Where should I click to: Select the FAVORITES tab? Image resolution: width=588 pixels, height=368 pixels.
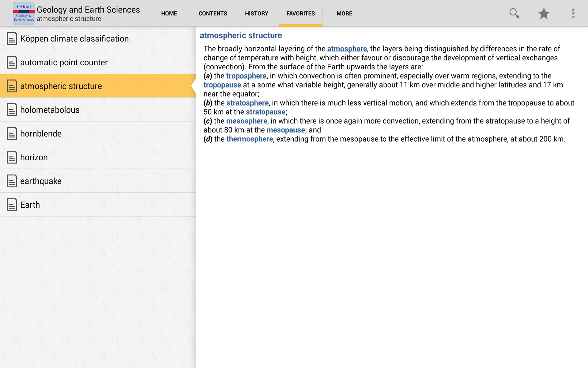click(x=300, y=13)
